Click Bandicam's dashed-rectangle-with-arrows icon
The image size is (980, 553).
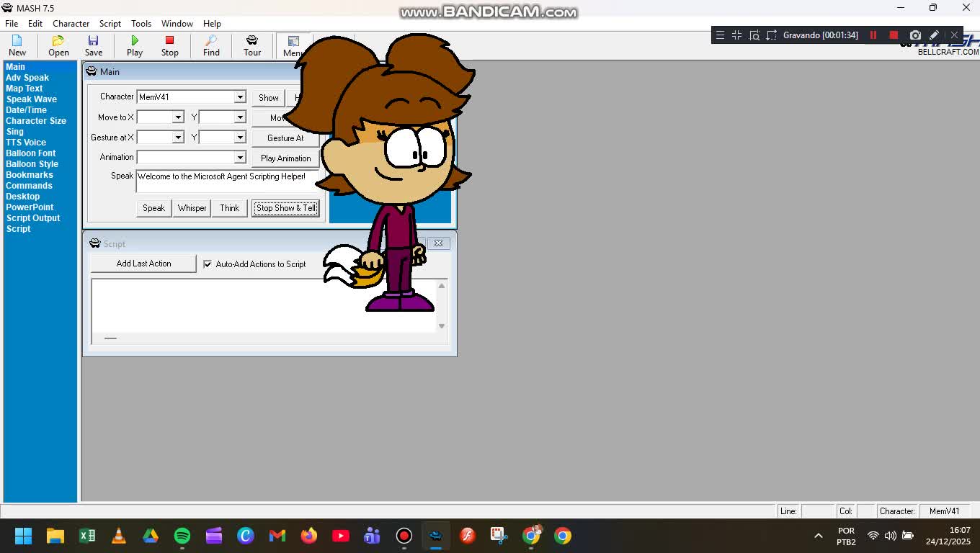[772, 35]
